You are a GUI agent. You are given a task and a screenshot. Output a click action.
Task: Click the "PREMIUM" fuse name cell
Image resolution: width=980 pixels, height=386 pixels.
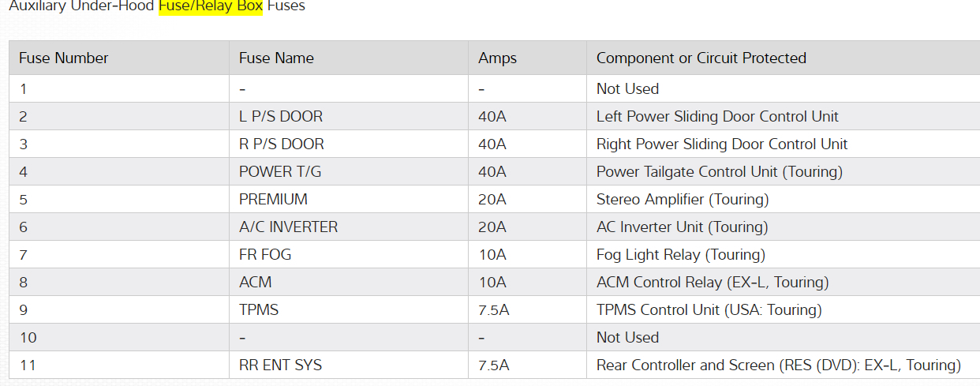[x=273, y=199]
